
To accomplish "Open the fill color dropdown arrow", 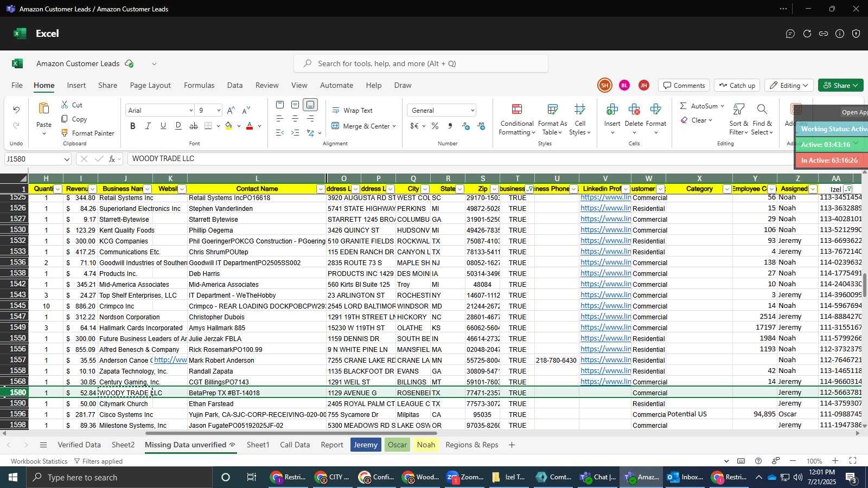I will (239, 126).
